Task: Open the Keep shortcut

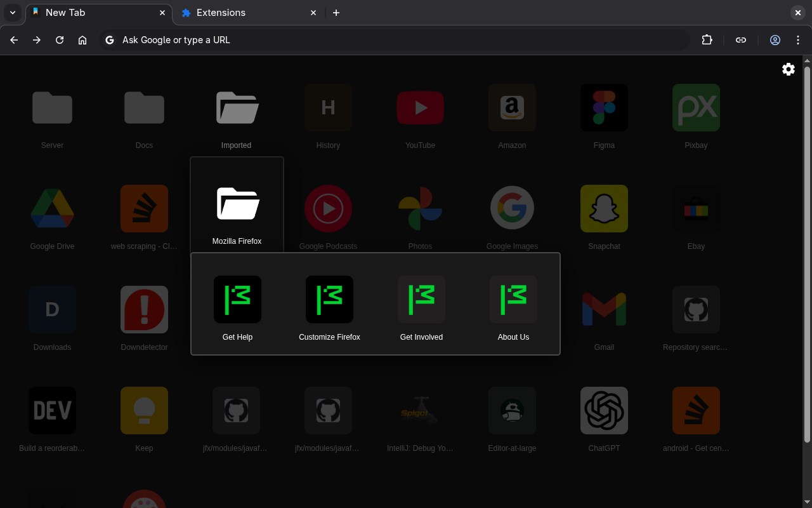Action: (144, 419)
